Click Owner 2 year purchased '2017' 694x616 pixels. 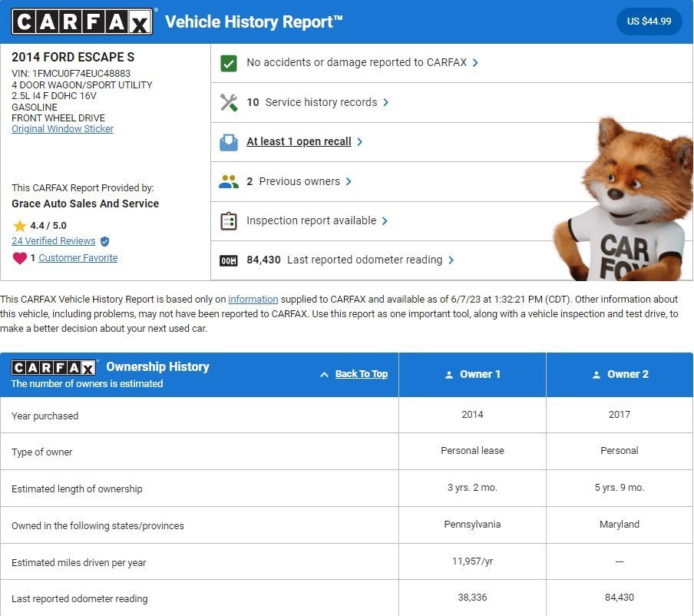(620, 415)
